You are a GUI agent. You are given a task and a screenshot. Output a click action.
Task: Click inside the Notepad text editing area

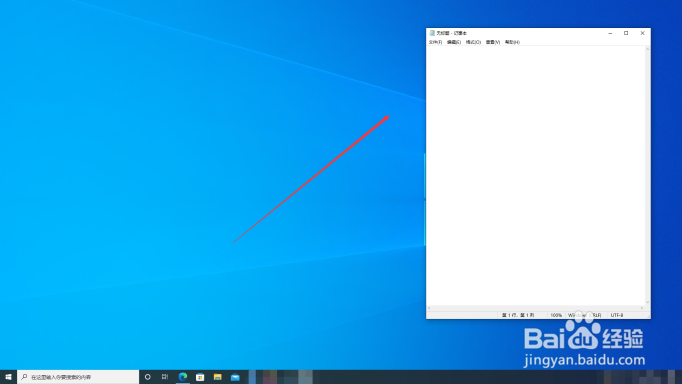coord(535,176)
